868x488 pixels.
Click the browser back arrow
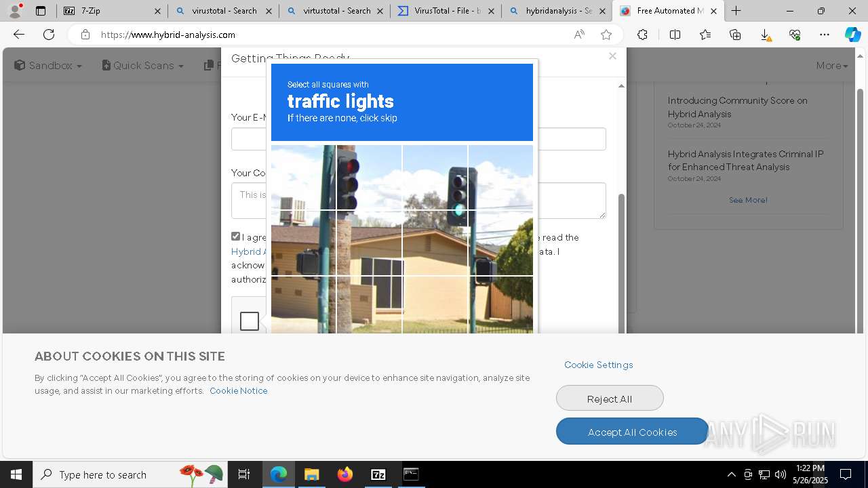coord(19,35)
